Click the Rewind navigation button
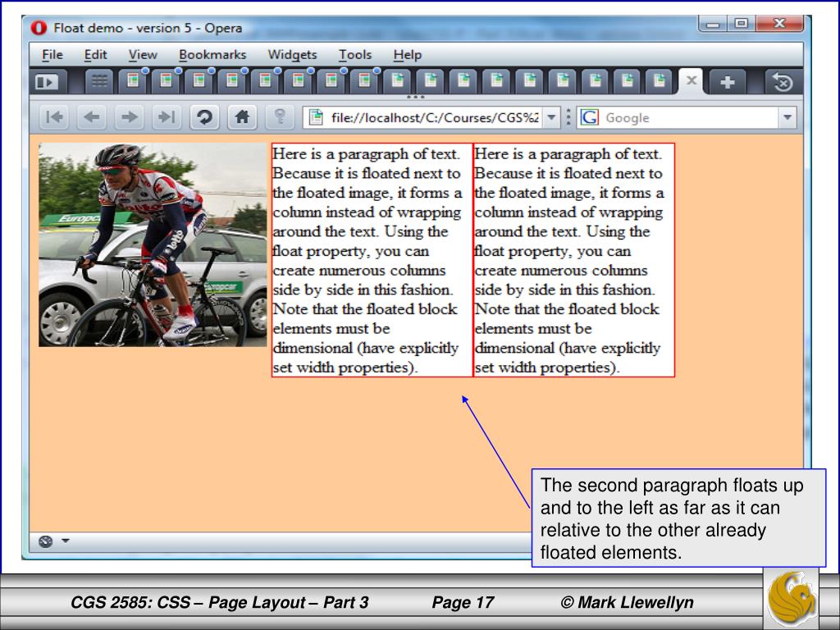Image resolution: width=840 pixels, height=630 pixels. click(x=54, y=116)
